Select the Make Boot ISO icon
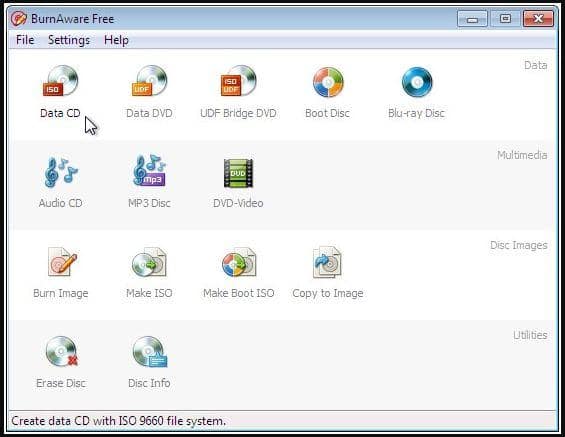The height and width of the screenshot is (437, 565). [239, 262]
